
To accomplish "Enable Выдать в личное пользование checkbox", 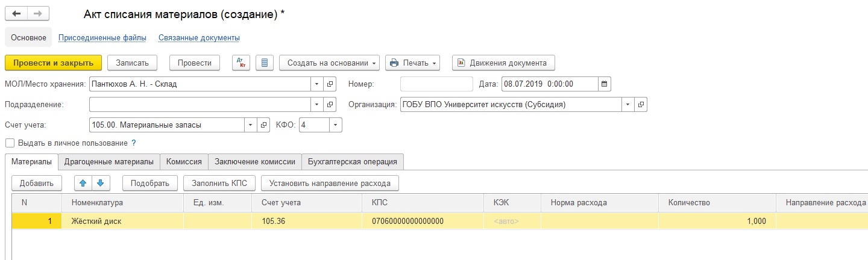I will pyautogui.click(x=10, y=143).
